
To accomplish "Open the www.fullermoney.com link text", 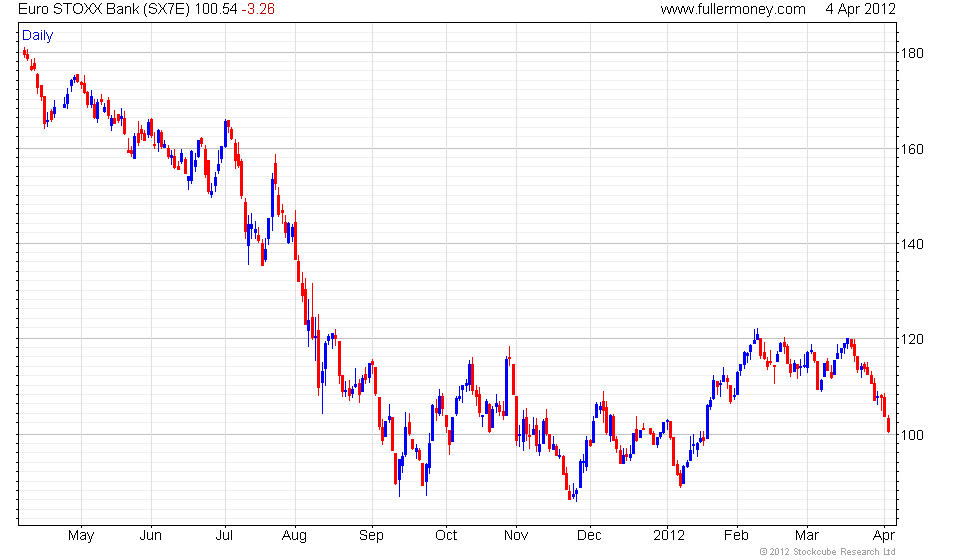I will pos(732,9).
